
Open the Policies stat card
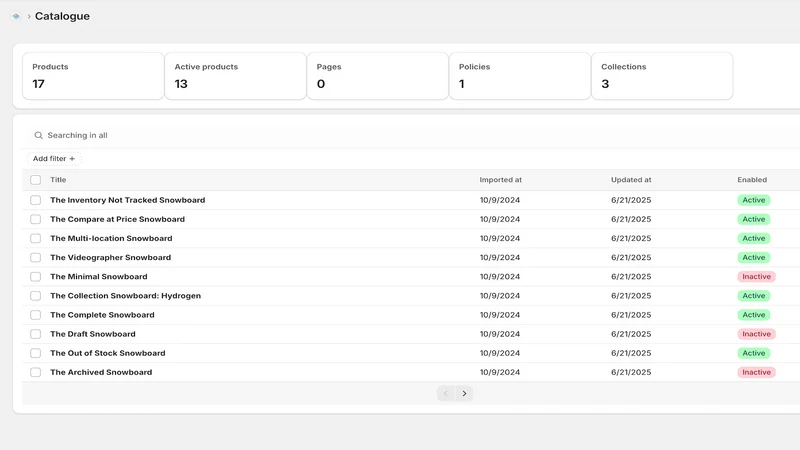coord(520,76)
